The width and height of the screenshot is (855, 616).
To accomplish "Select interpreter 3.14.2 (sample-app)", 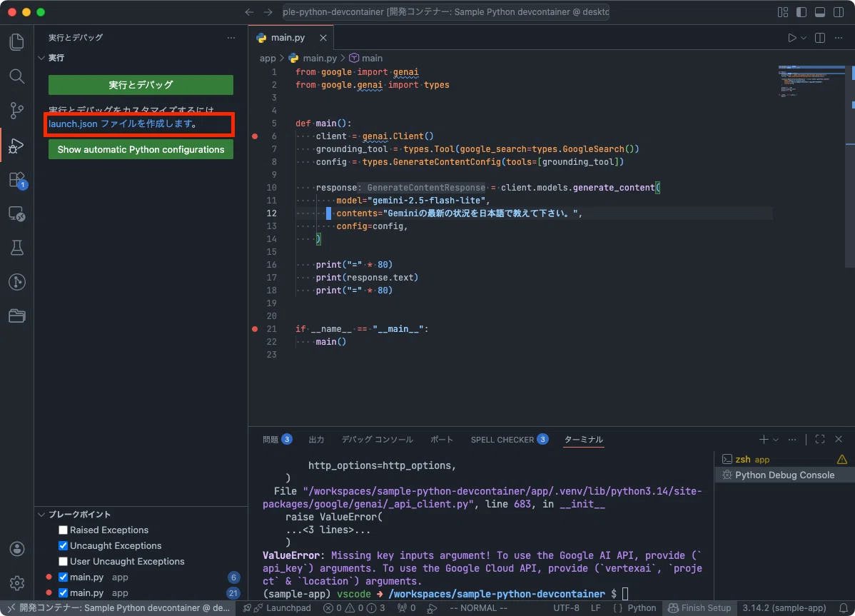I will [784, 608].
